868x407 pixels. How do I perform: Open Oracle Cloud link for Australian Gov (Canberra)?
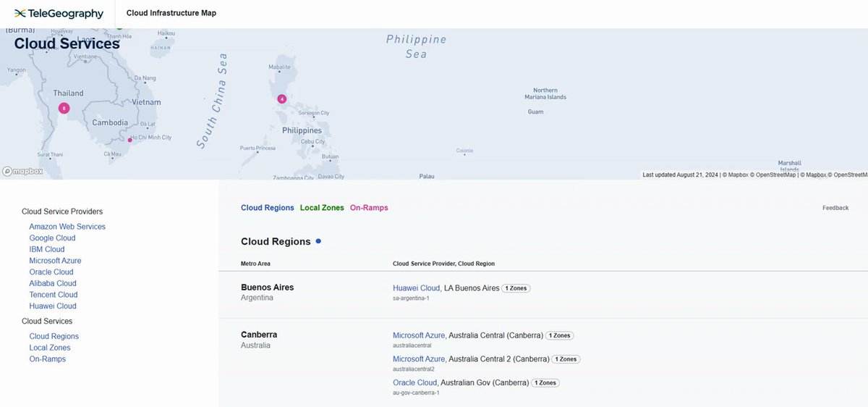tap(415, 382)
